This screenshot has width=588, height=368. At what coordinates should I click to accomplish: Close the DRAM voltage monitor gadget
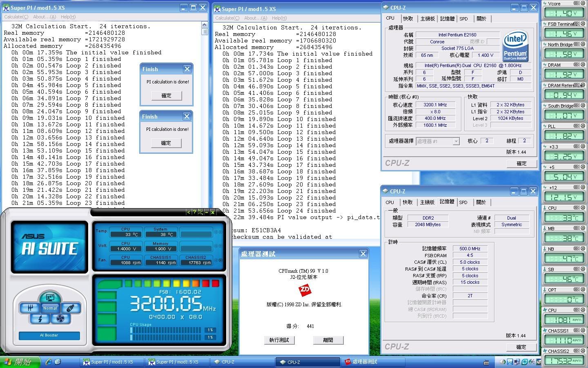pos(583,65)
